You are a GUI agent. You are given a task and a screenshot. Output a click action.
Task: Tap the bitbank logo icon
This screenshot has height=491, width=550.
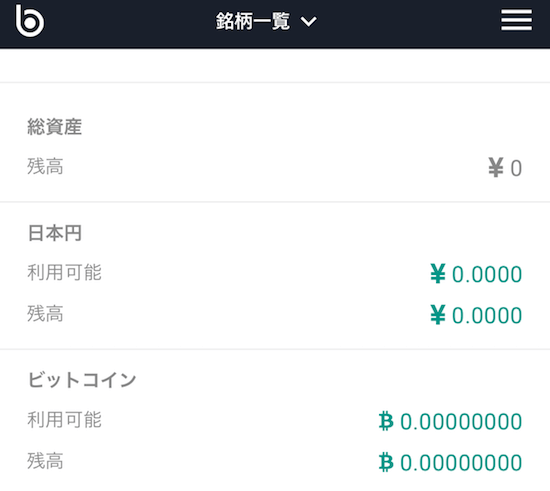pos(30,21)
